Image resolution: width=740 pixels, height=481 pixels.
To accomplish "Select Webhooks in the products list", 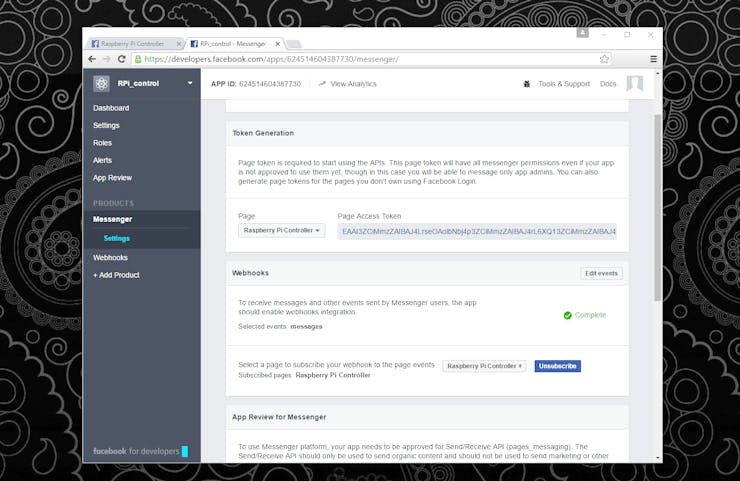I will click(x=110, y=258).
